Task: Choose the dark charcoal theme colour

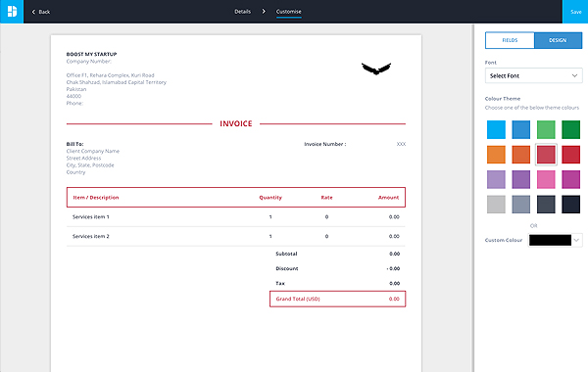Action: coord(546,205)
